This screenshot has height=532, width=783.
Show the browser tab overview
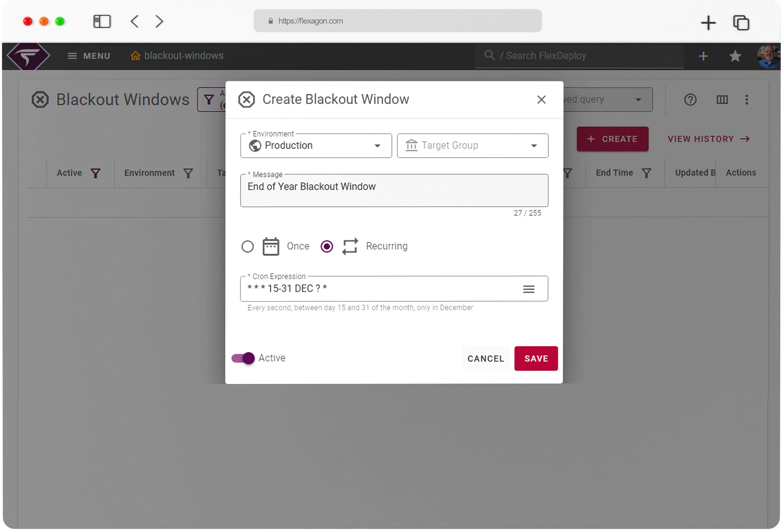pos(741,23)
